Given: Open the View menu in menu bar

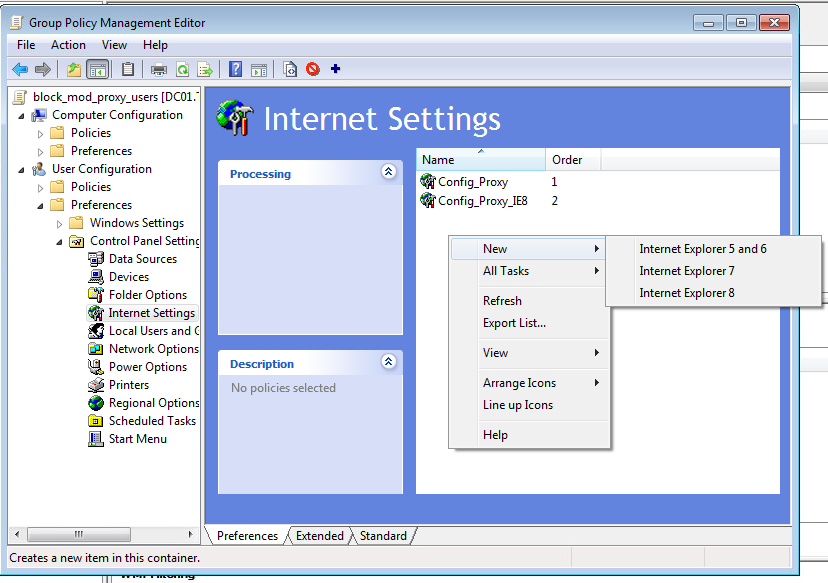Looking at the screenshot, I should (x=114, y=45).
